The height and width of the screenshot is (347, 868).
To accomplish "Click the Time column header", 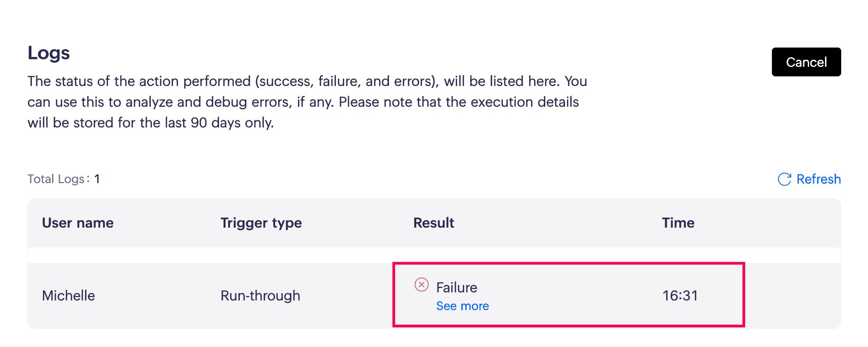I will tap(678, 223).
